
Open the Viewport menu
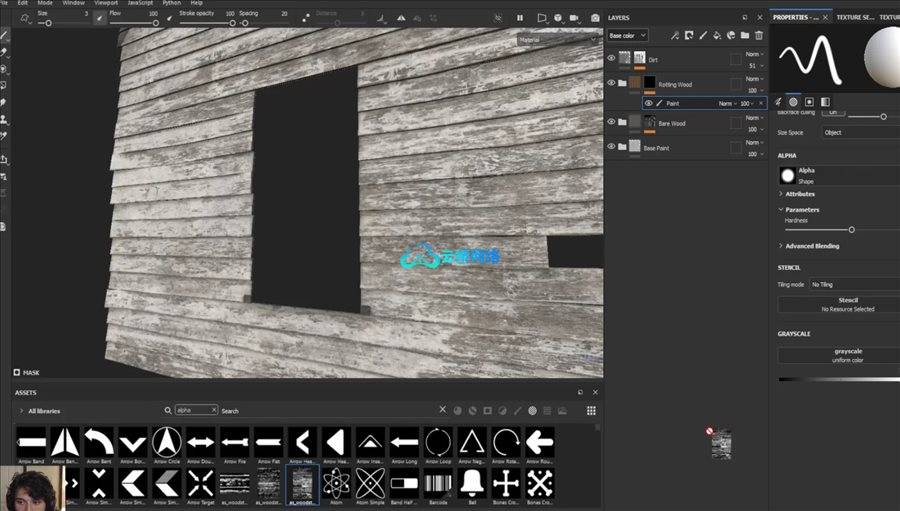(x=106, y=3)
